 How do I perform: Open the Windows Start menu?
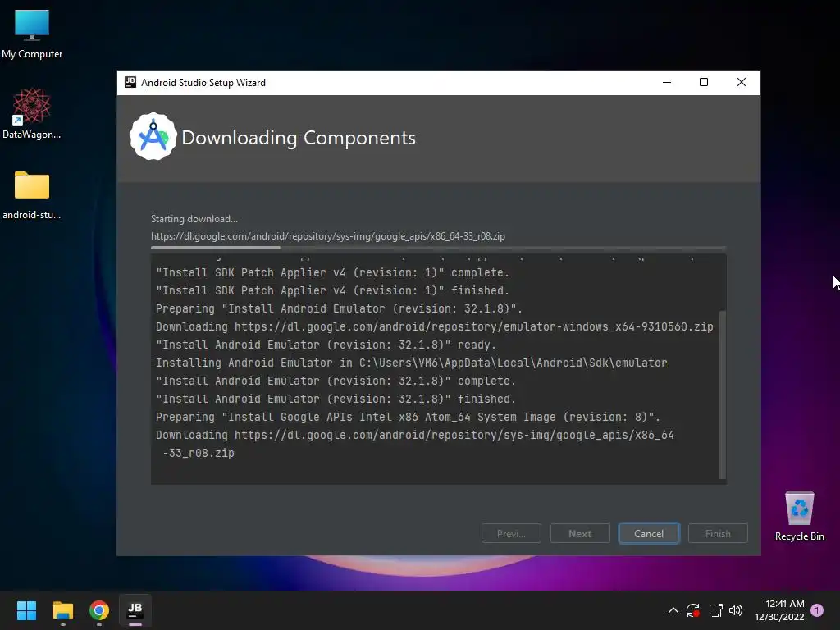click(26, 610)
